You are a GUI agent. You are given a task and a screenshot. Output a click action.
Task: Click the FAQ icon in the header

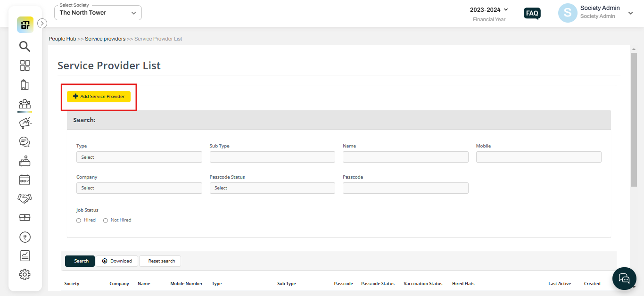coord(532,13)
